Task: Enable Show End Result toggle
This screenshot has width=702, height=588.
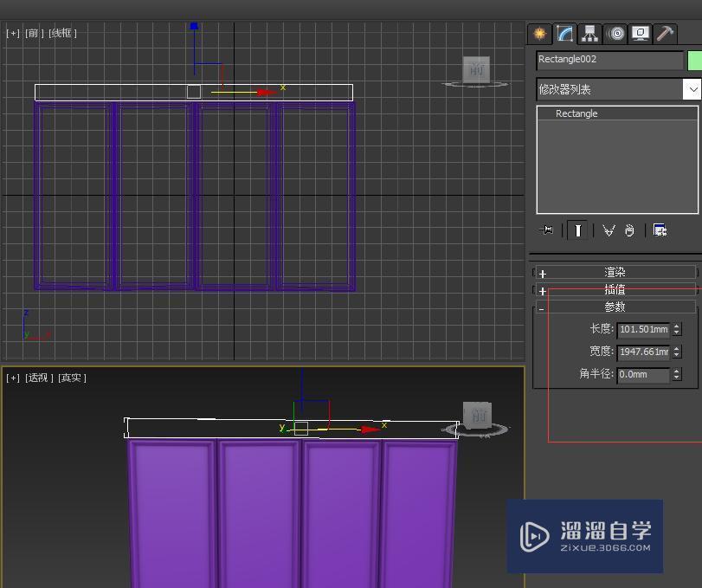Action: pos(577,229)
